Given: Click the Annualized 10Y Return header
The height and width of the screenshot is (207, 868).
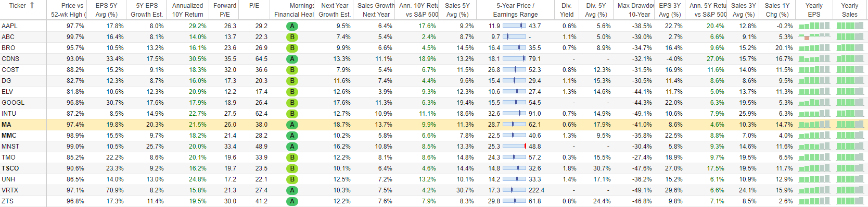Looking at the screenshot, I should pos(188,10).
